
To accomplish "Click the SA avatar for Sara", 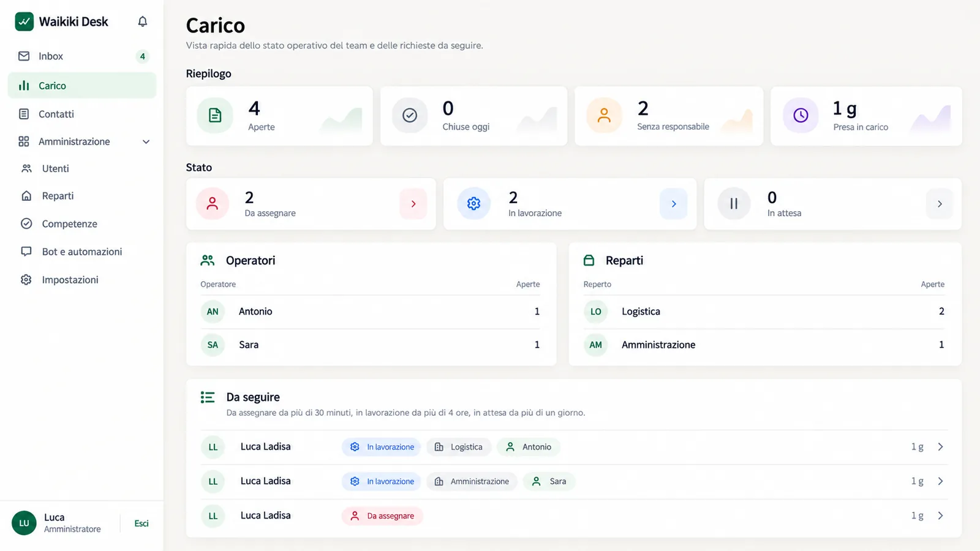I will click(213, 345).
